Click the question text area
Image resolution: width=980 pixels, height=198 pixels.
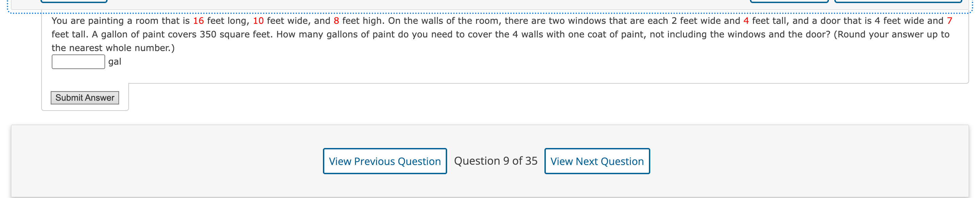[457, 34]
